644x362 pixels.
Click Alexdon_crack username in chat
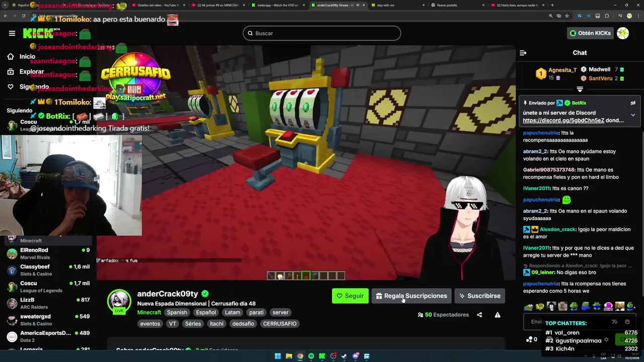(x=557, y=229)
